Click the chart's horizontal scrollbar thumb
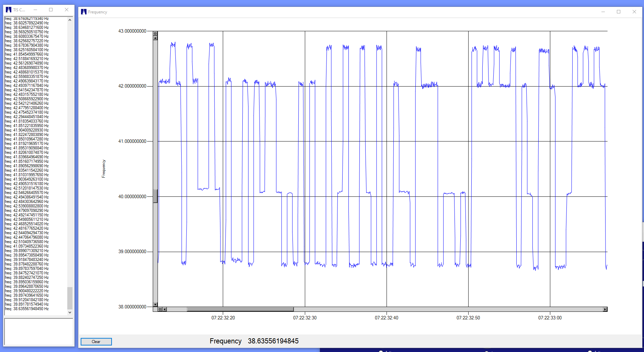The image size is (644, 352). coord(240,309)
